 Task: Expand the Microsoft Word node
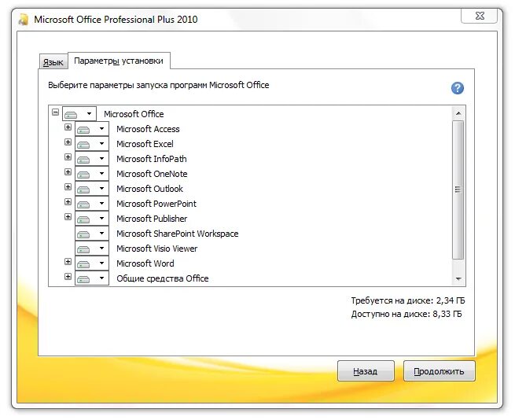[x=68, y=262]
